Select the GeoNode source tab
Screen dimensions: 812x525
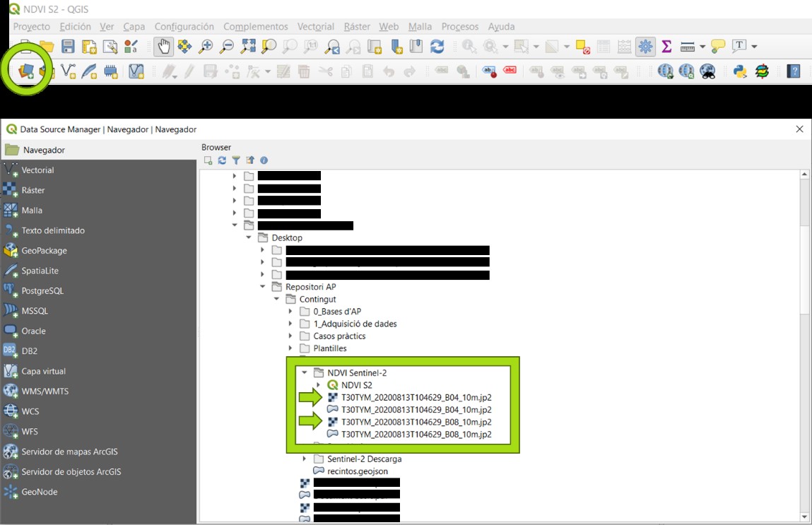pyautogui.click(x=98, y=492)
